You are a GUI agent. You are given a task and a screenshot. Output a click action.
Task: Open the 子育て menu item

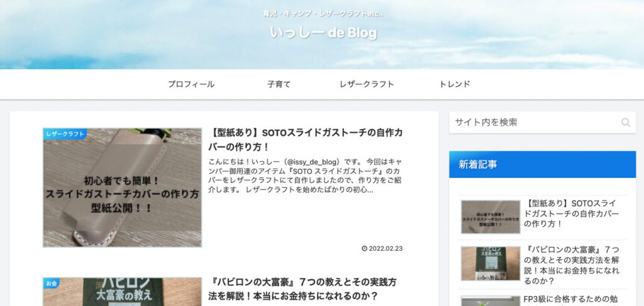point(279,84)
